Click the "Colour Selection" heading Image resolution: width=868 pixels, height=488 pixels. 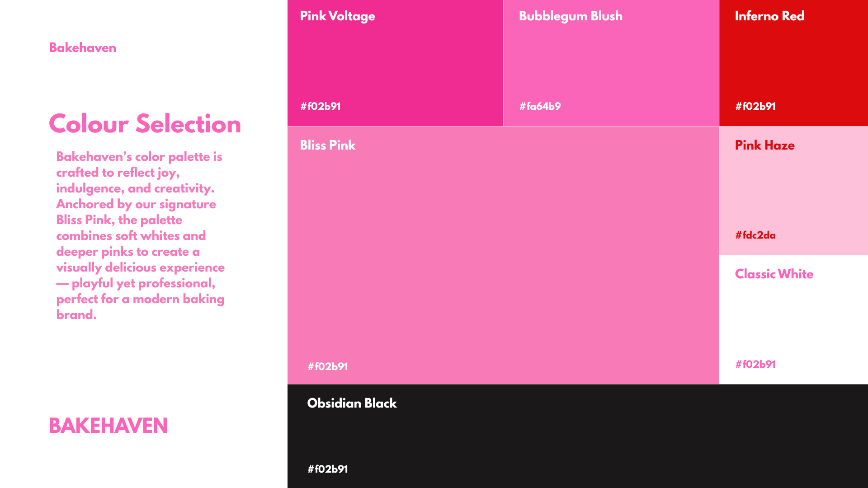coord(145,124)
